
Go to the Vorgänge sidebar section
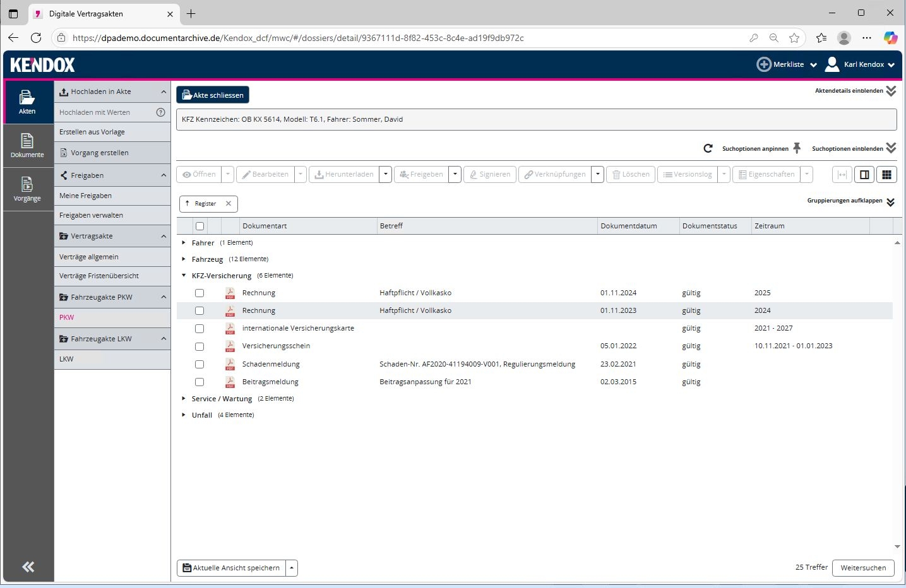[27, 189]
